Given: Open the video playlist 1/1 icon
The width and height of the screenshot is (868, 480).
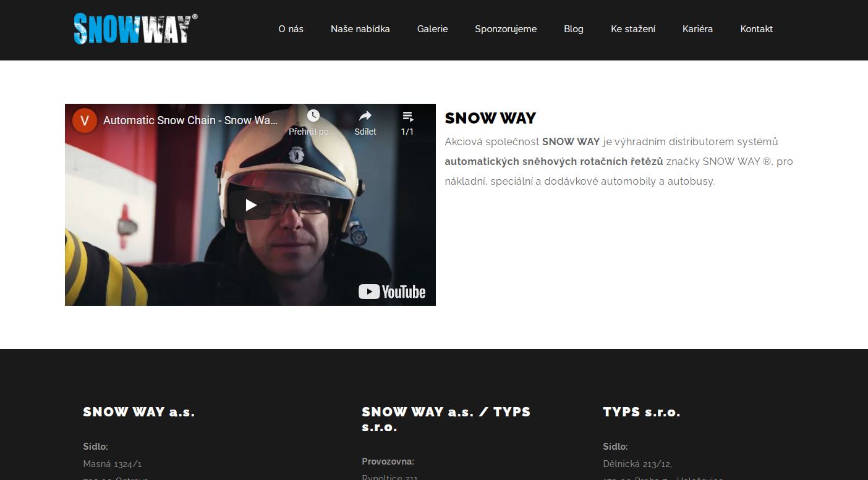Looking at the screenshot, I should pos(407,116).
